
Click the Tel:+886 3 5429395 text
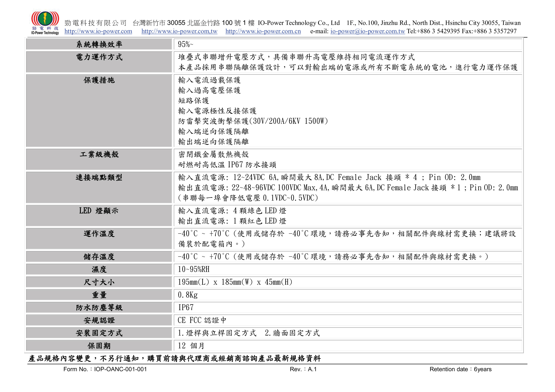coord(433,31)
